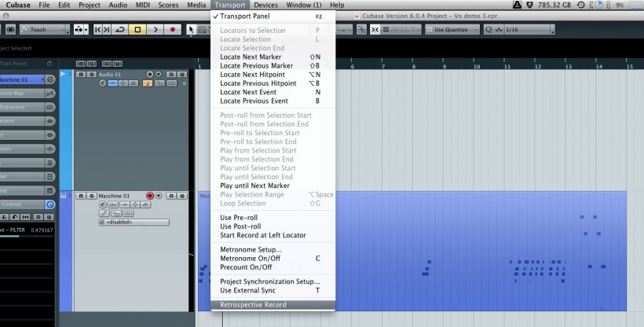Open the Touch automation mode dropdown
The height and width of the screenshot is (327, 644).
46,30
